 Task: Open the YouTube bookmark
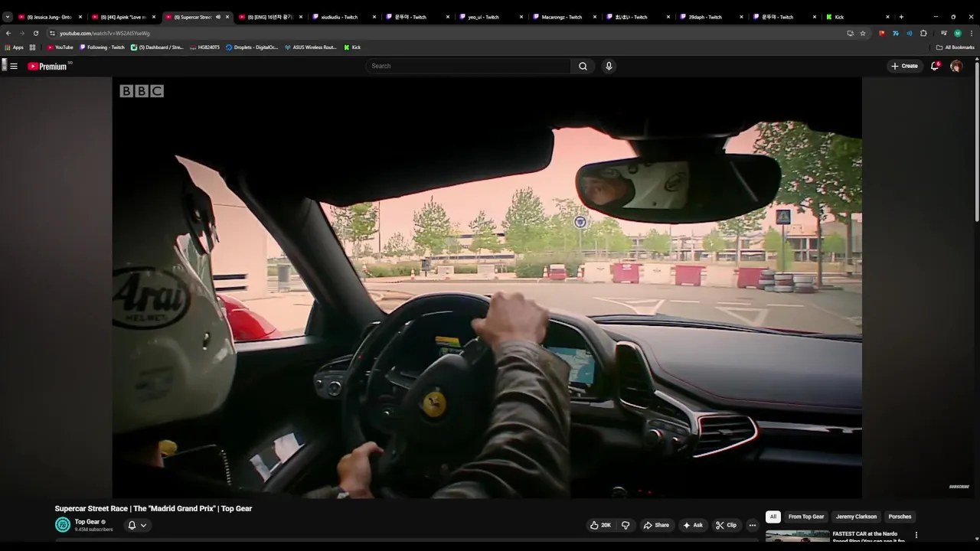(x=60, y=47)
